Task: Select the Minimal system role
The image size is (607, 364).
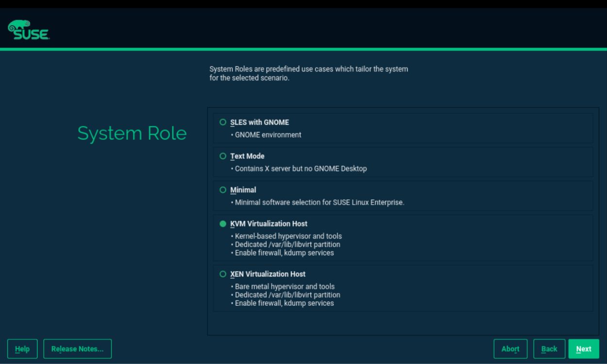Action: (x=223, y=190)
